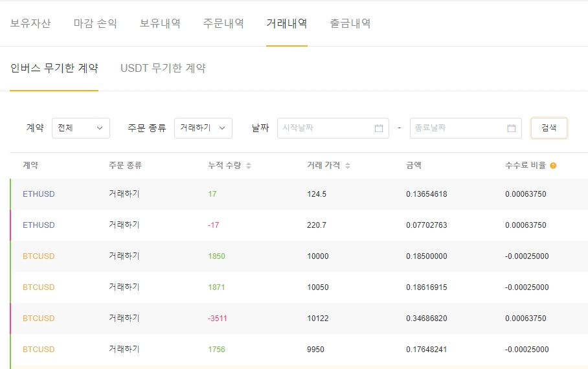The width and height of the screenshot is (588, 369).
Task: Open BTCUSD link at price 10000
Action: point(39,256)
